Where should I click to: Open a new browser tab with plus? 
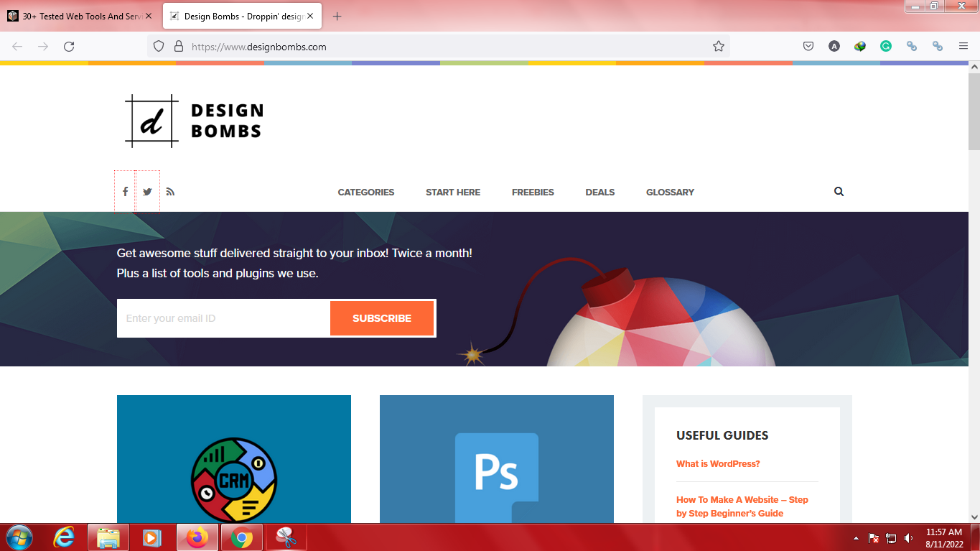pyautogui.click(x=337, y=16)
